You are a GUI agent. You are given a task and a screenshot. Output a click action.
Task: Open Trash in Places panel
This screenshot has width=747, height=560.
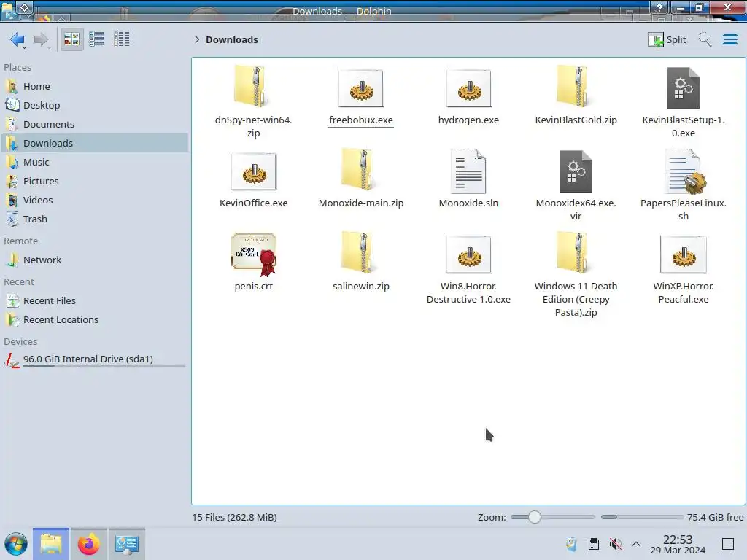point(95,219)
